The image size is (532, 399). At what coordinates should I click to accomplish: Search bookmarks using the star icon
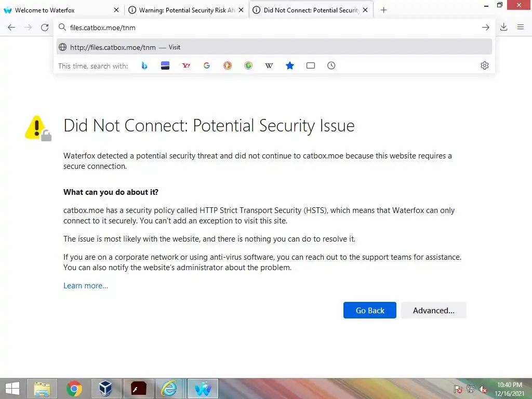290,65
